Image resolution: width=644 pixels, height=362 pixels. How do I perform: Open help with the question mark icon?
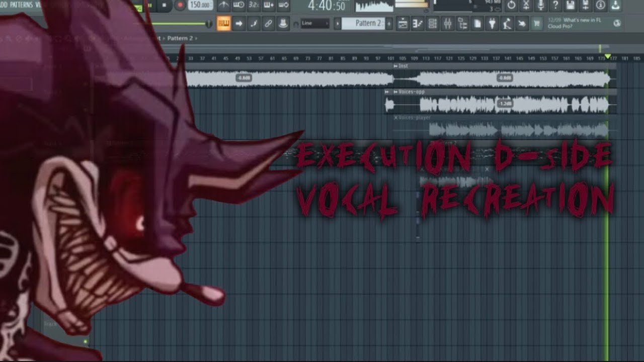tap(556, 5)
